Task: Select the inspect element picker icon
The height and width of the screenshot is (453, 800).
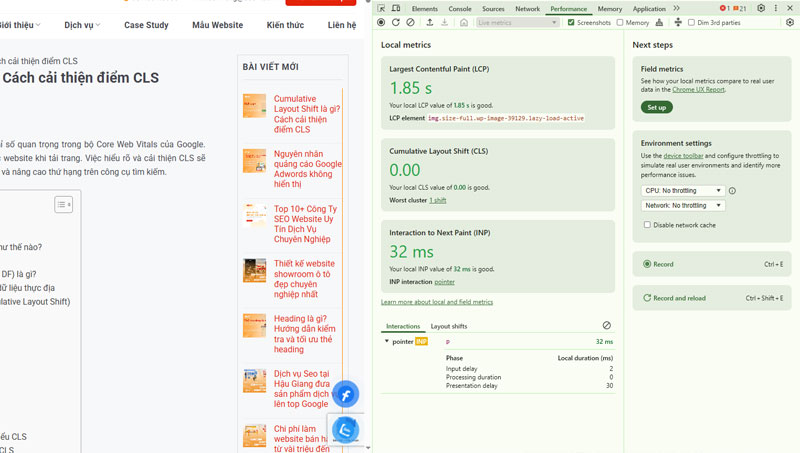Action: pos(381,8)
